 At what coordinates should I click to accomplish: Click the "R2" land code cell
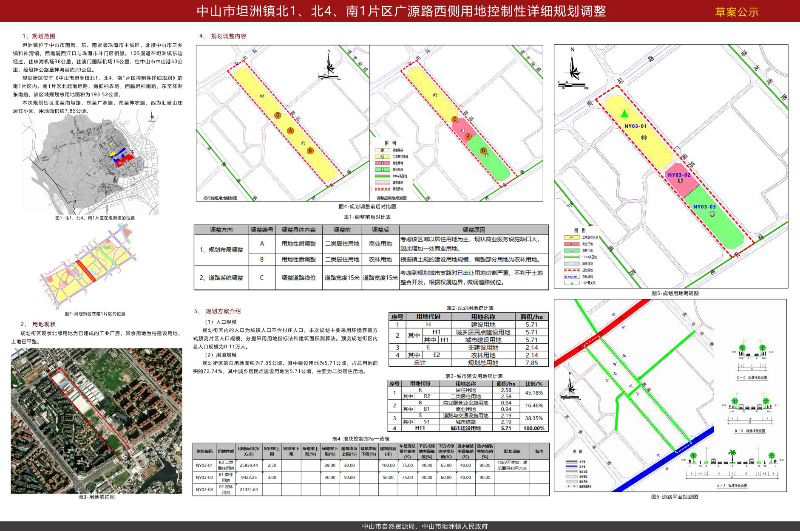(x=428, y=396)
